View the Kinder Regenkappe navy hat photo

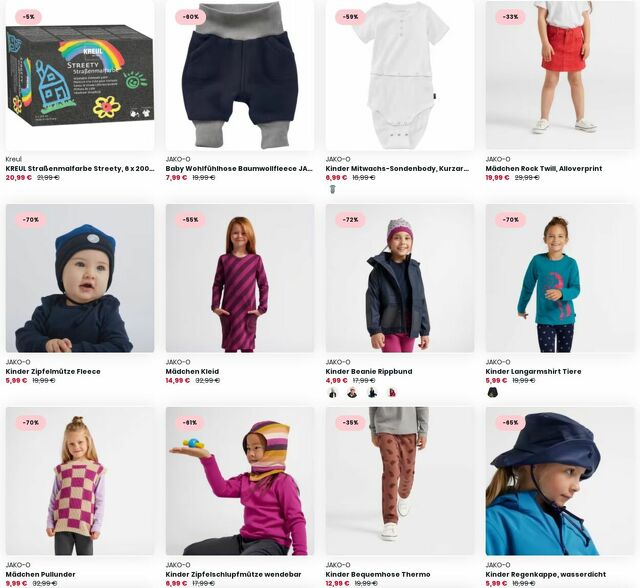560,481
